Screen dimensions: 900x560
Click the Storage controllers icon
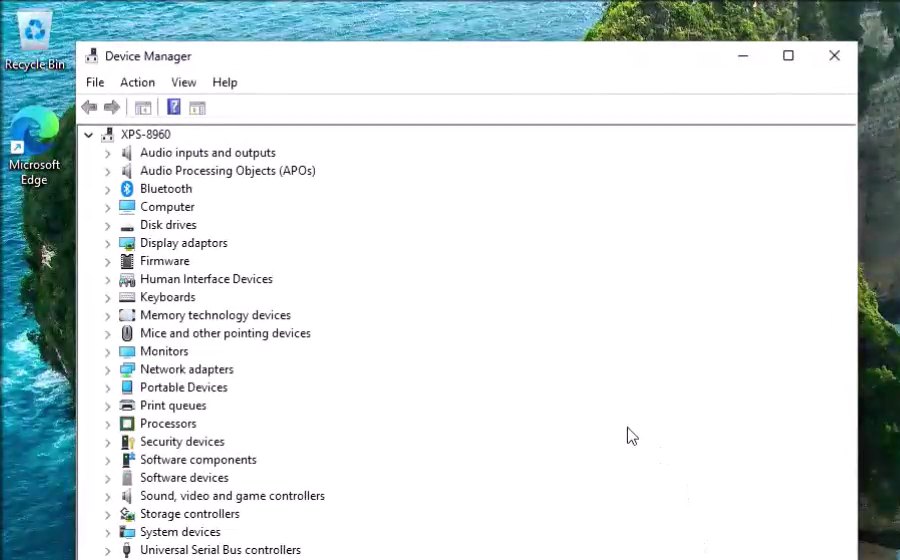[x=127, y=514]
